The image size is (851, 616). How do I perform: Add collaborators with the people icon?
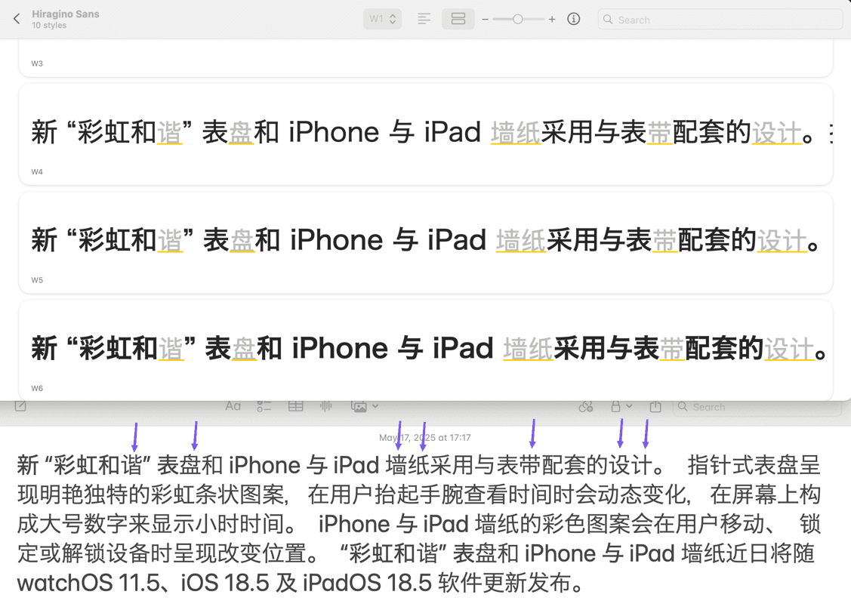586,405
